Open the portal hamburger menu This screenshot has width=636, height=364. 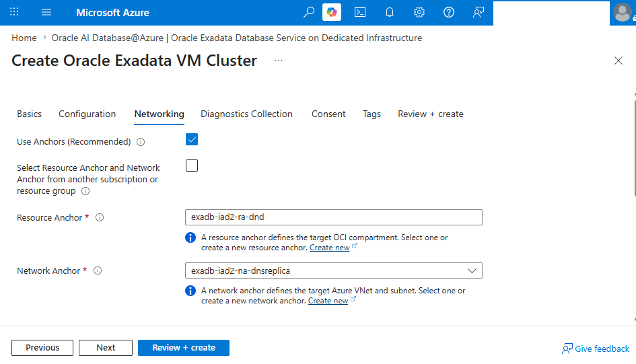coord(46,12)
